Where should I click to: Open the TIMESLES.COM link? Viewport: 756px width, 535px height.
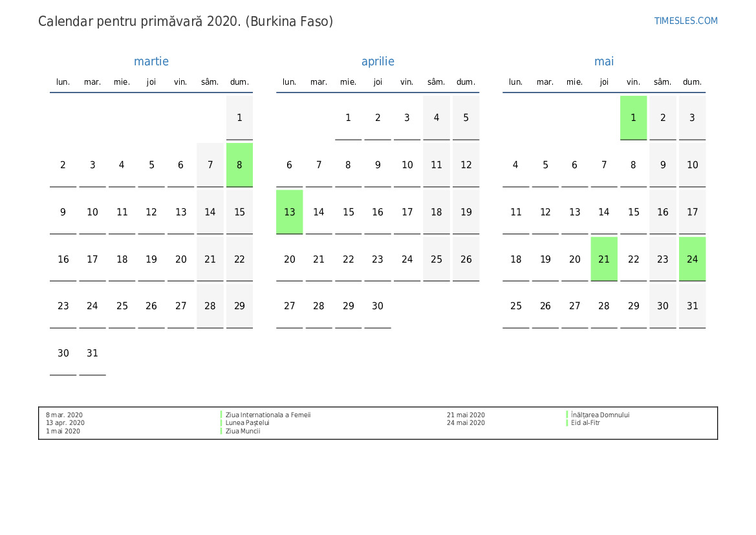click(x=686, y=21)
